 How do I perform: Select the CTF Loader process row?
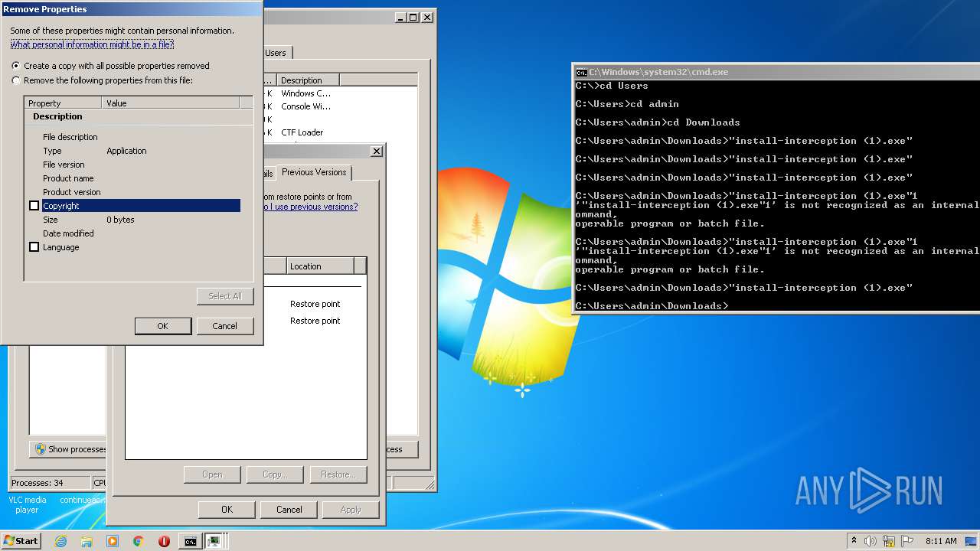point(340,132)
